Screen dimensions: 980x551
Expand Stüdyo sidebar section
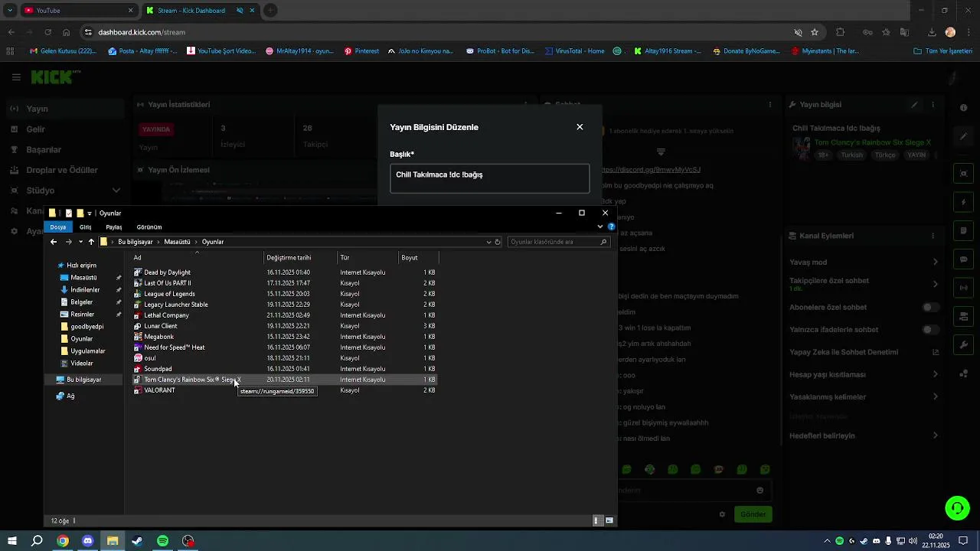click(x=116, y=191)
